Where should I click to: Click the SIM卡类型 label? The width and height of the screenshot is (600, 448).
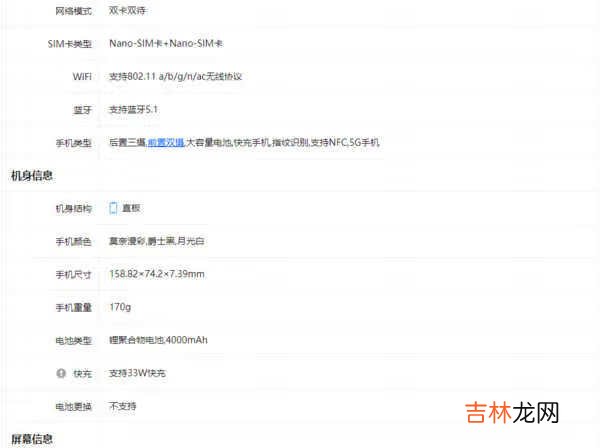(70, 44)
